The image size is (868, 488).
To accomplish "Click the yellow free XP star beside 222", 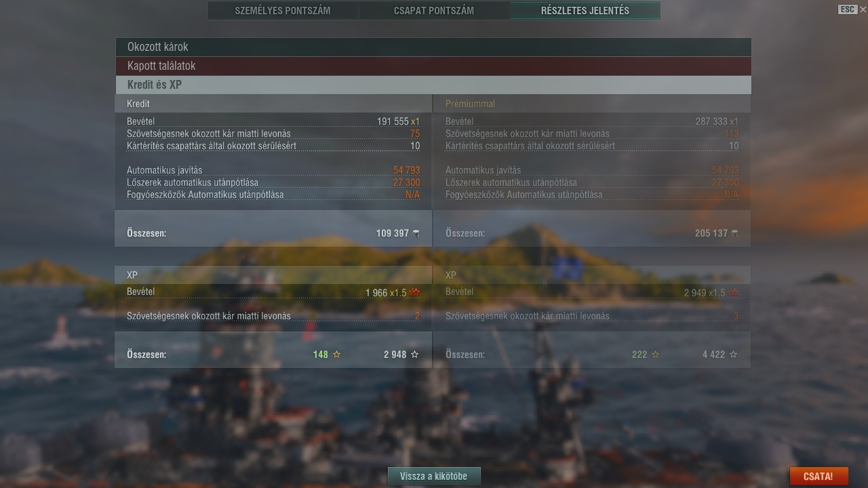I will (x=655, y=354).
